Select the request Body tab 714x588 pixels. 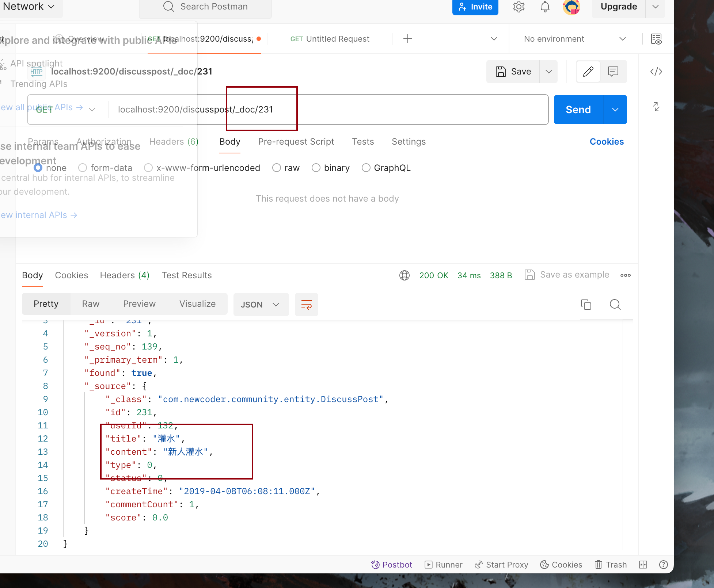coord(230,142)
